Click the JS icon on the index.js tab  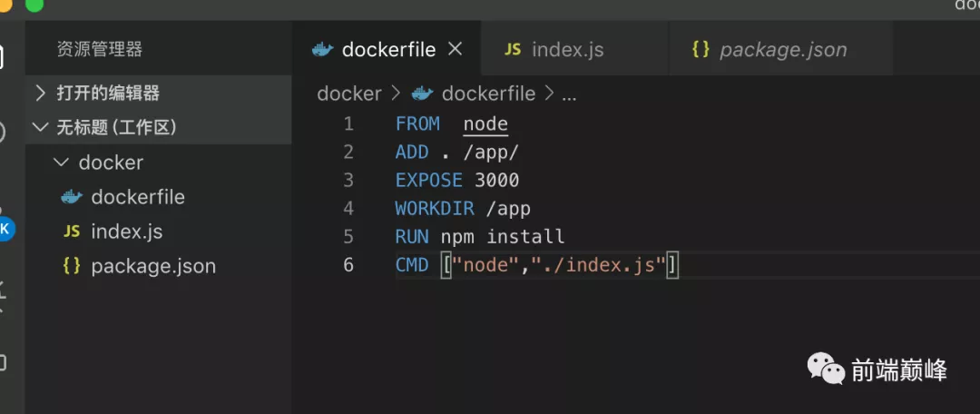click(513, 50)
